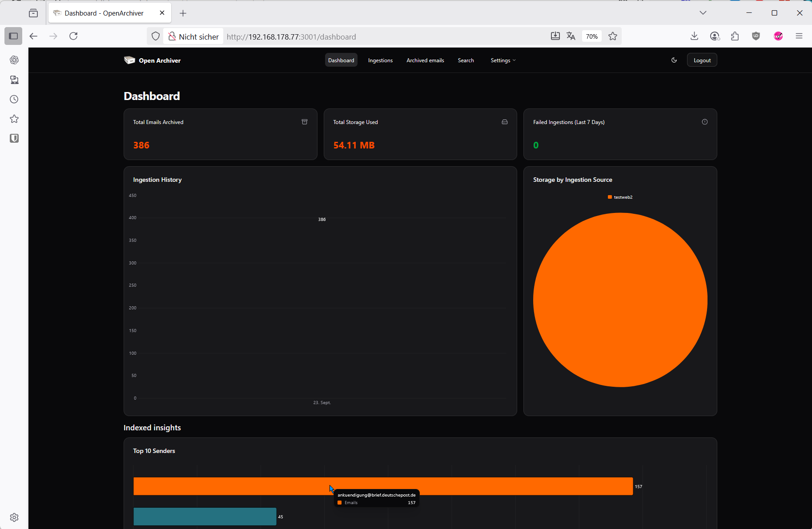
Task: Open browser downloads panel
Action: click(694, 36)
